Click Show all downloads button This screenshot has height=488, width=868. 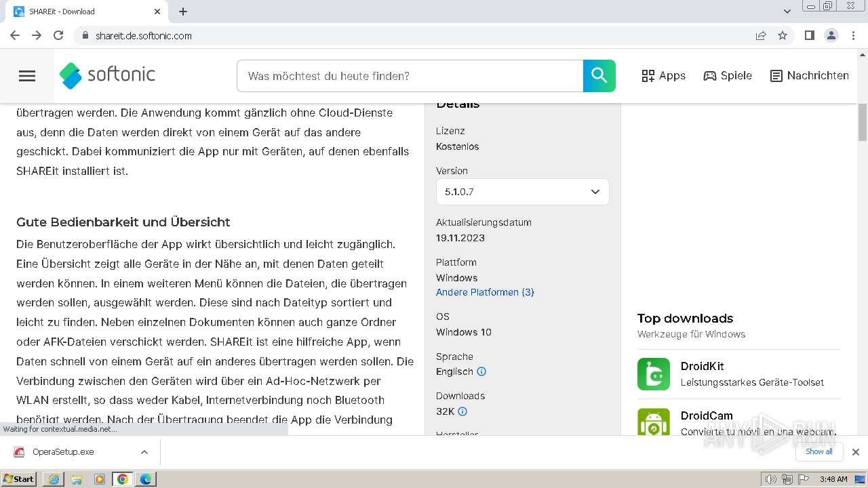[819, 451]
